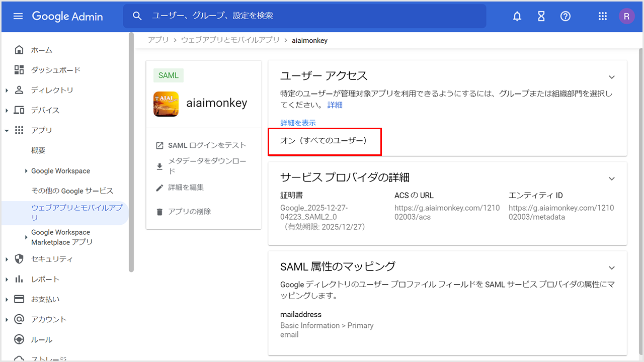Open the tasks hourglass icon
This screenshot has width=644, height=362.
(541, 16)
